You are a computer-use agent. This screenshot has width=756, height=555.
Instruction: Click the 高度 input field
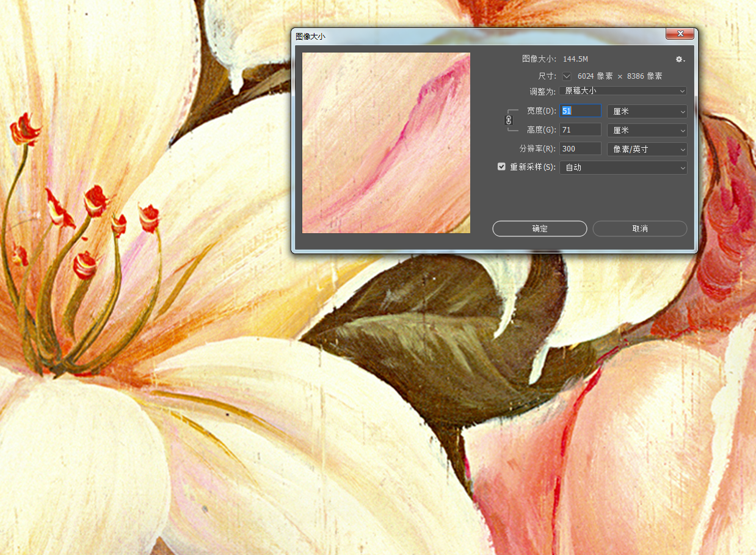click(x=581, y=130)
